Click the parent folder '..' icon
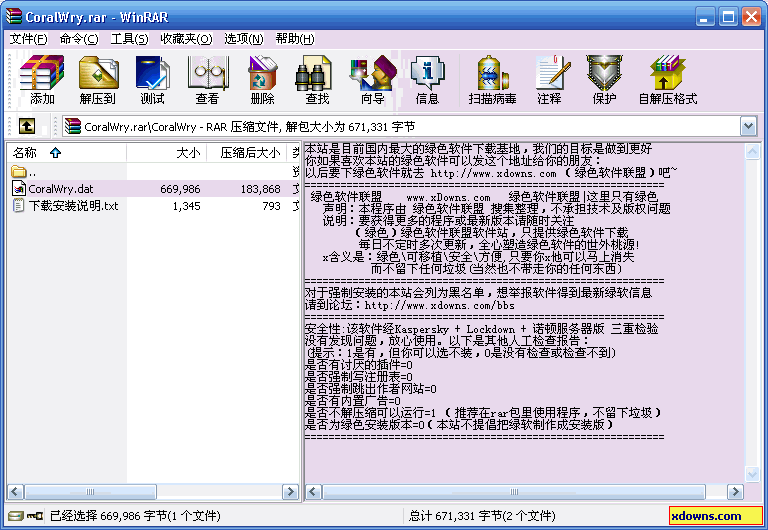This screenshot has width=768, height=530. pos(19,171)
